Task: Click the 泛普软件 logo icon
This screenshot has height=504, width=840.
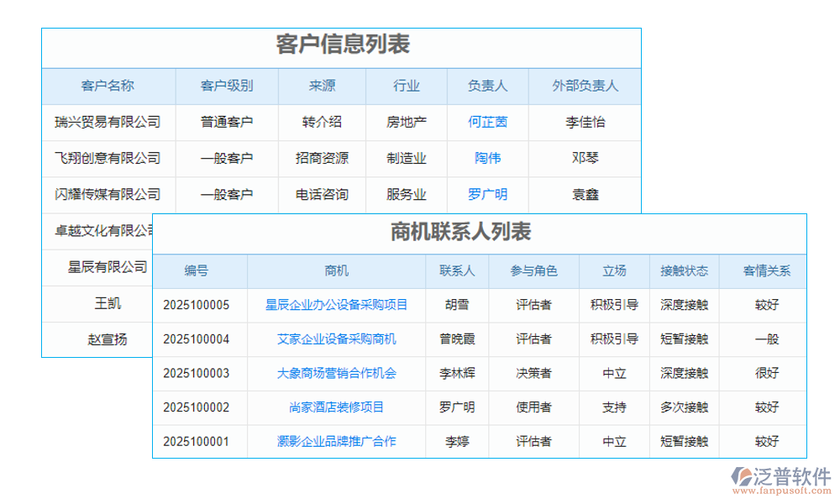Action: click(740, 475)
